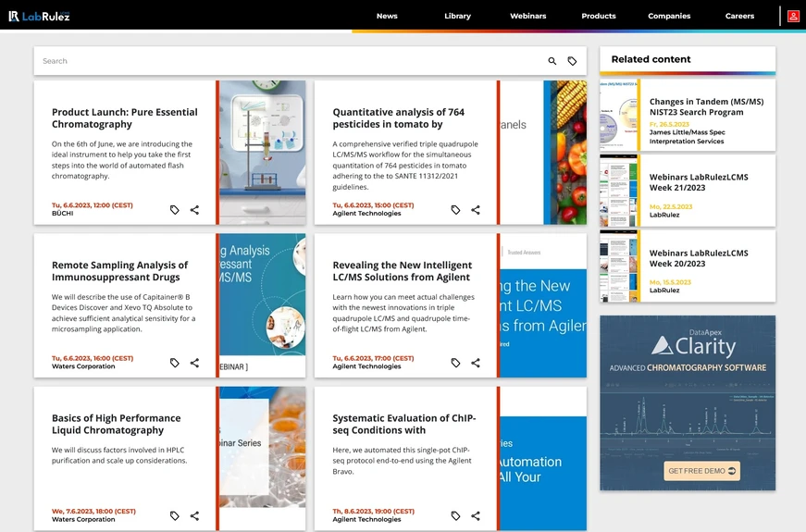Share the Pure Essential Chromatography card
Image resolution: width=806 pixels, height=532 pixels.
click(195, 210)
